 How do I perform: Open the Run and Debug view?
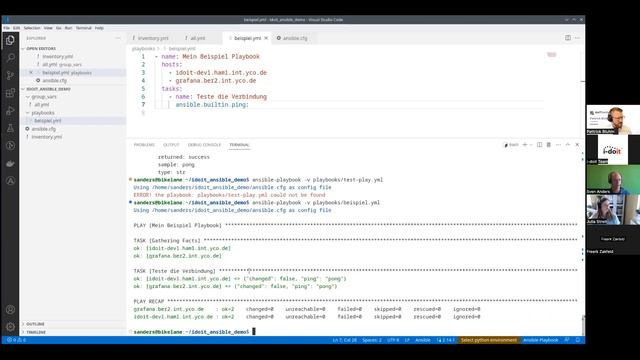11,111
